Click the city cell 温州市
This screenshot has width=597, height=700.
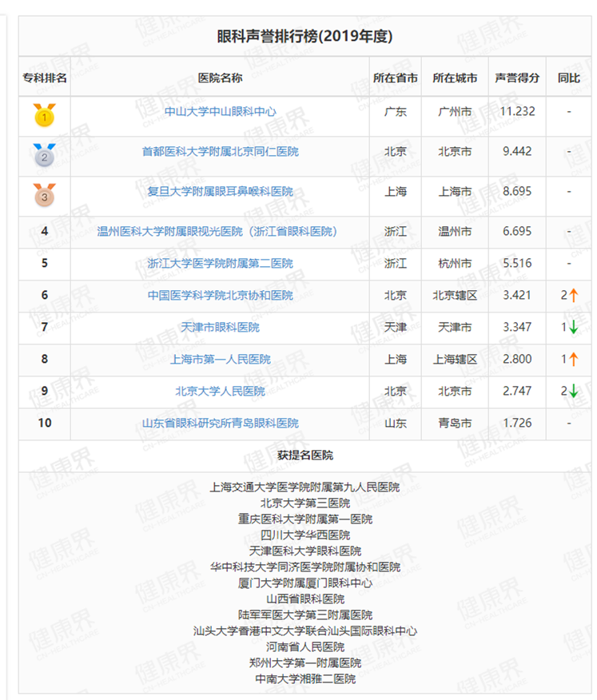tap(455, 231)
